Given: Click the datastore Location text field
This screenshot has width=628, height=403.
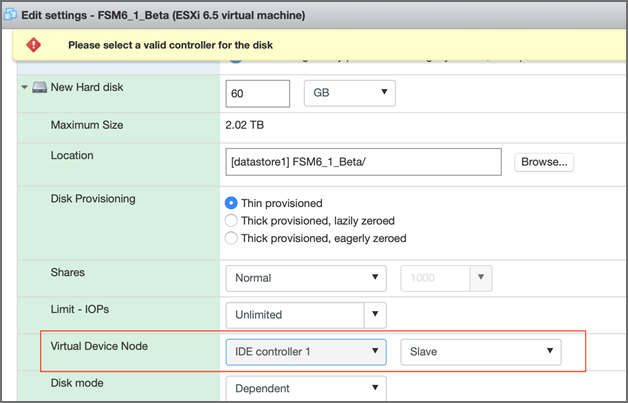Looking at the screenshot, I should coord(363,161).
